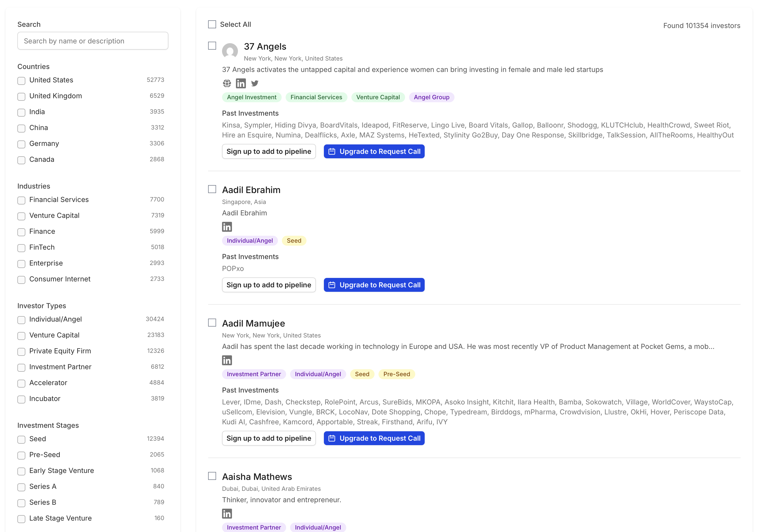Screen dimensions: 757x532
Task: Toggle Seed investment stage filter
Action: tap(21, 439)
